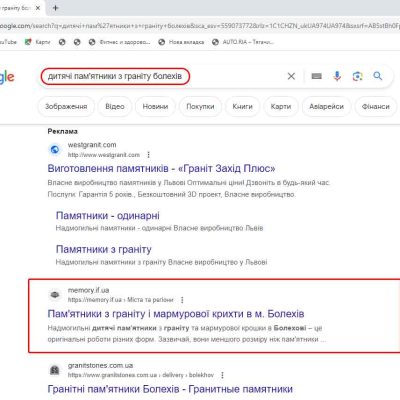The image size is (400, 400).
Task: Open Виготовлення памятників Граніт Захід Плюс link
Action: 161,168
